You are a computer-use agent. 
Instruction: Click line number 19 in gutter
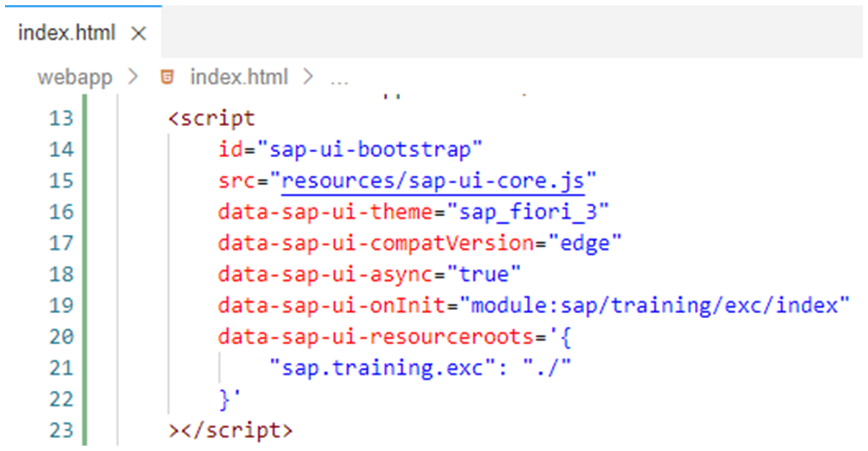coord(61,305)
